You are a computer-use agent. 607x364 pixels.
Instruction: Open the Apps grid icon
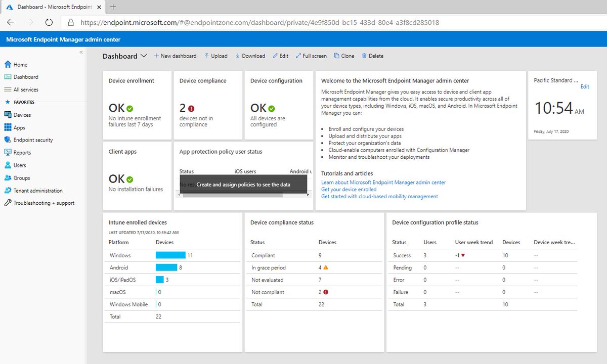pos(8,128)
